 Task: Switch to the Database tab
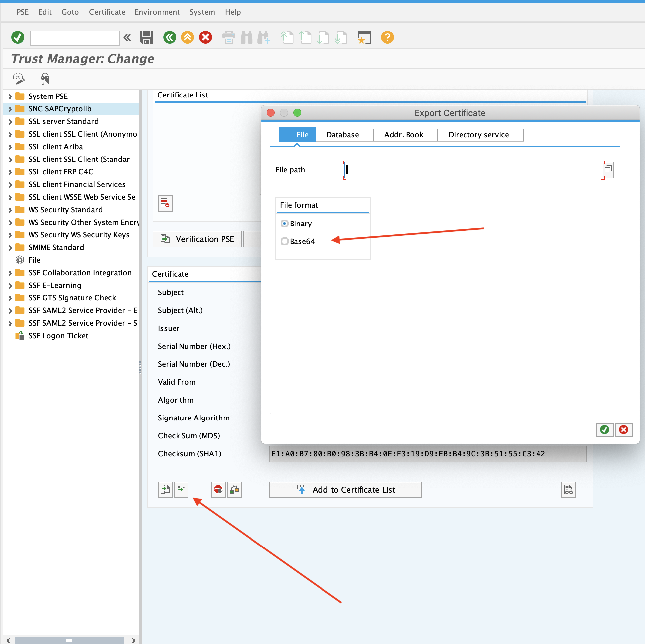342,135
